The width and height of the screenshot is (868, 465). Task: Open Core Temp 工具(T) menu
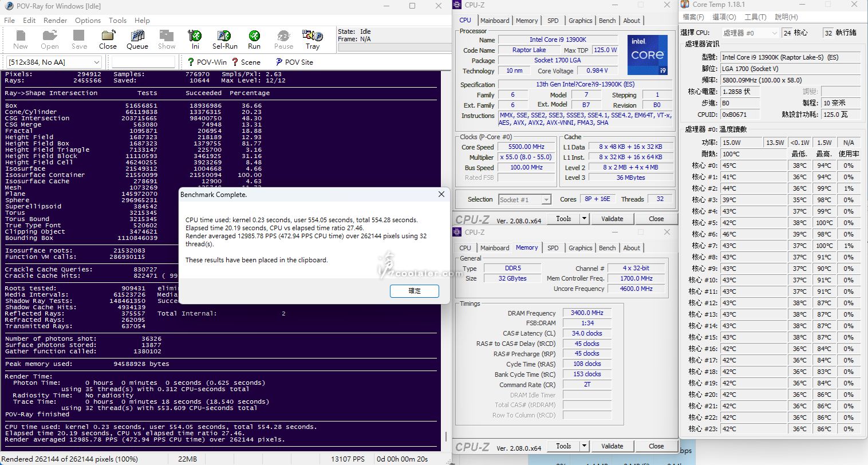click(755, 17)
